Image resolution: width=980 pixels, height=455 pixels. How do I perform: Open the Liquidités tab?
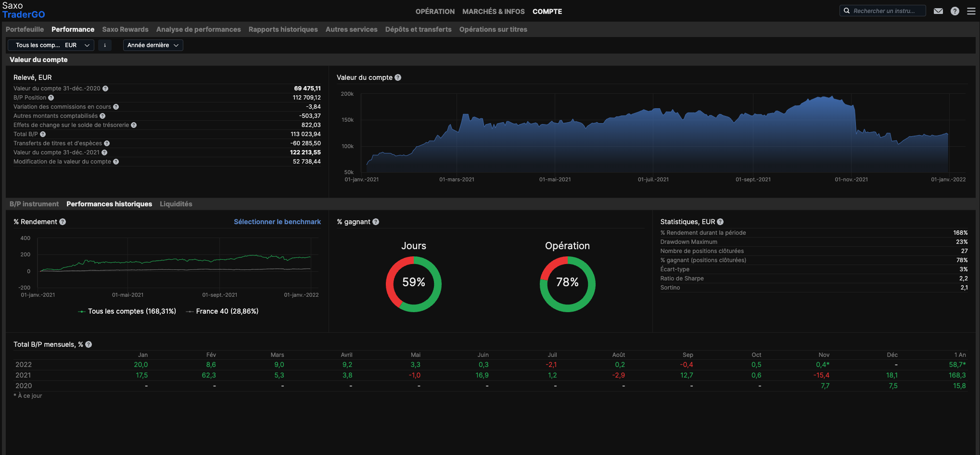click(x=176, y=204)
